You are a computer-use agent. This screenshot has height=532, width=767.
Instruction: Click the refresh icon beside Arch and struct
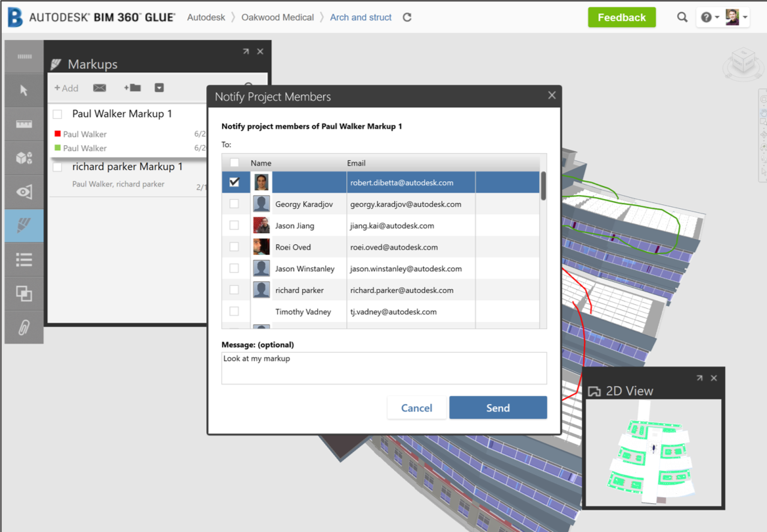[407, 17]
